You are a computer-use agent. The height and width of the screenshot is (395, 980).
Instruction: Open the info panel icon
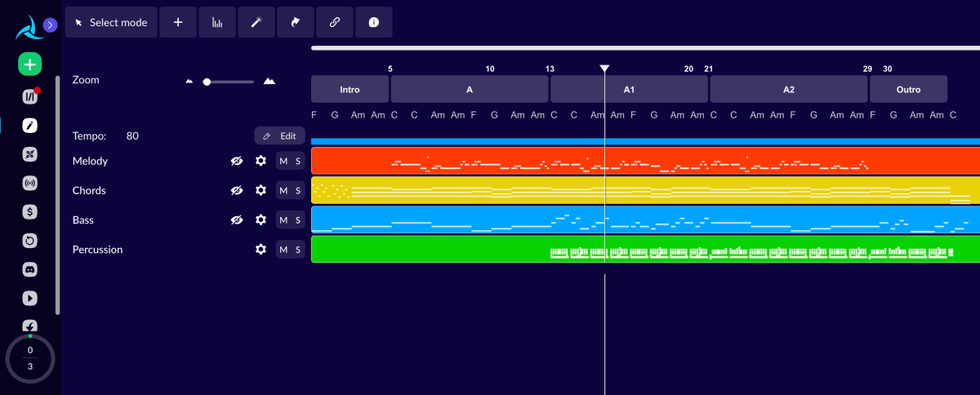[373, 23]
